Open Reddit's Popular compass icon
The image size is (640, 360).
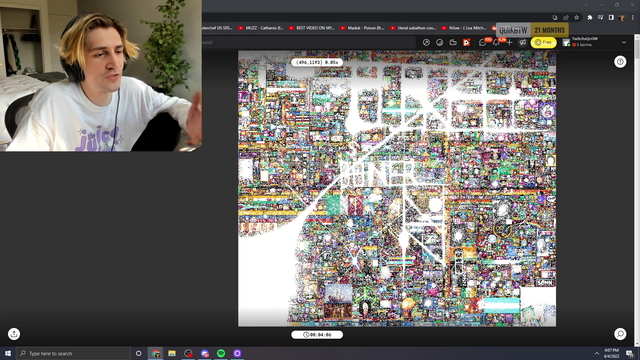tap(426, 42)
